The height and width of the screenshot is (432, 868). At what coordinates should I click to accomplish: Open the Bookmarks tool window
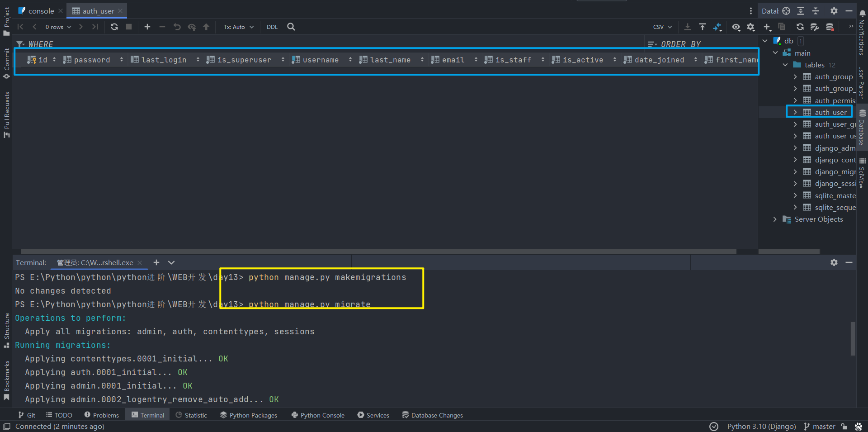point(6,380)
